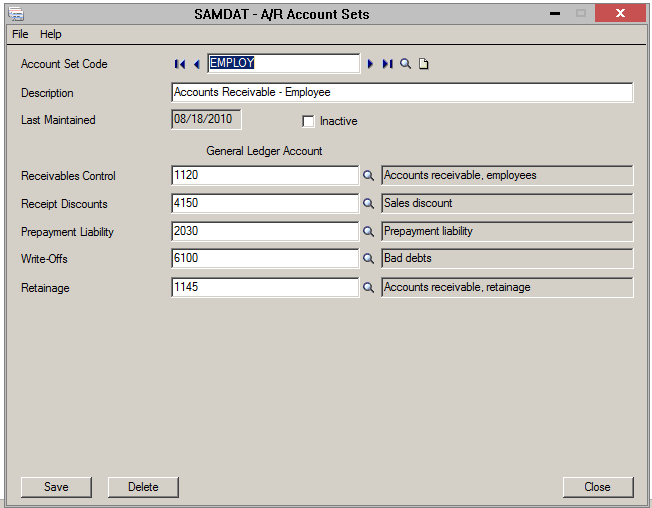Open the Account Set Code finder
Screen dimensions: 652x508
click(x=405, y=64)
